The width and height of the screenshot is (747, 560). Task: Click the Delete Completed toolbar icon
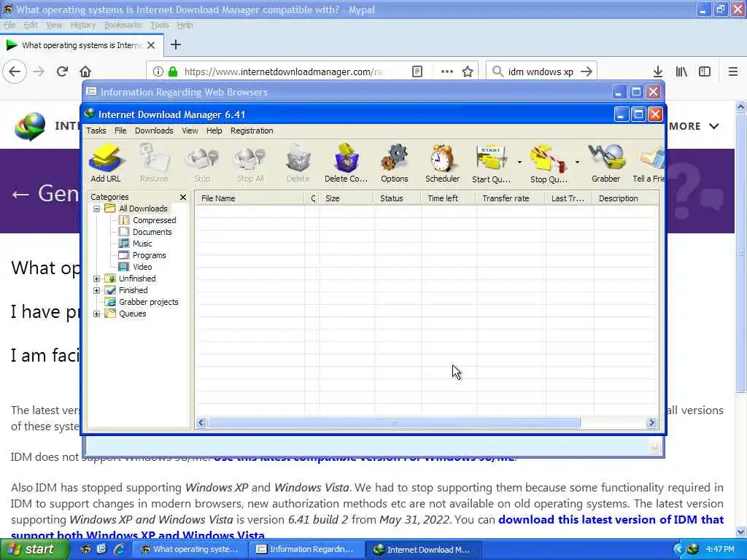[x=346, y=163]
